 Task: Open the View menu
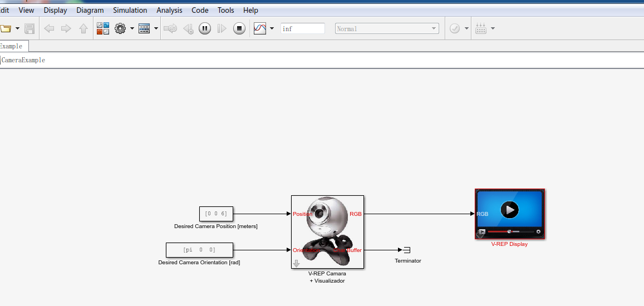click(26, 10)
